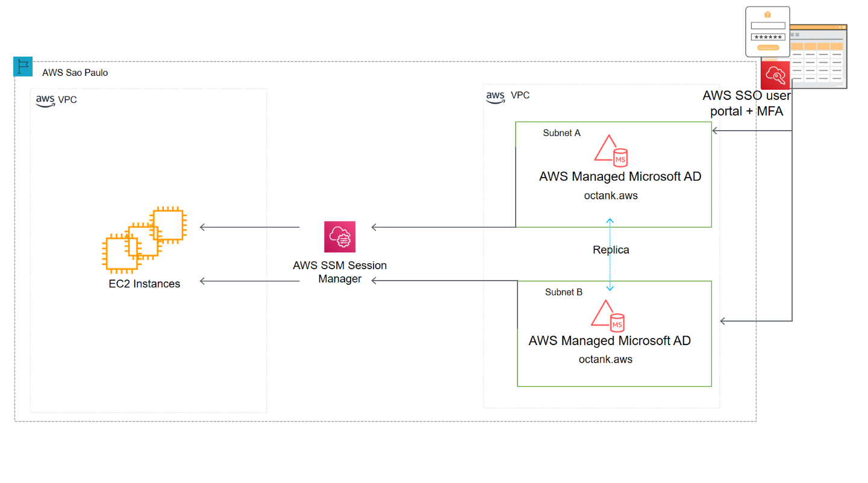Select the "AWS SSM Session Manager" label
Viewport: 868px width, 483px height.
(340, 272)
